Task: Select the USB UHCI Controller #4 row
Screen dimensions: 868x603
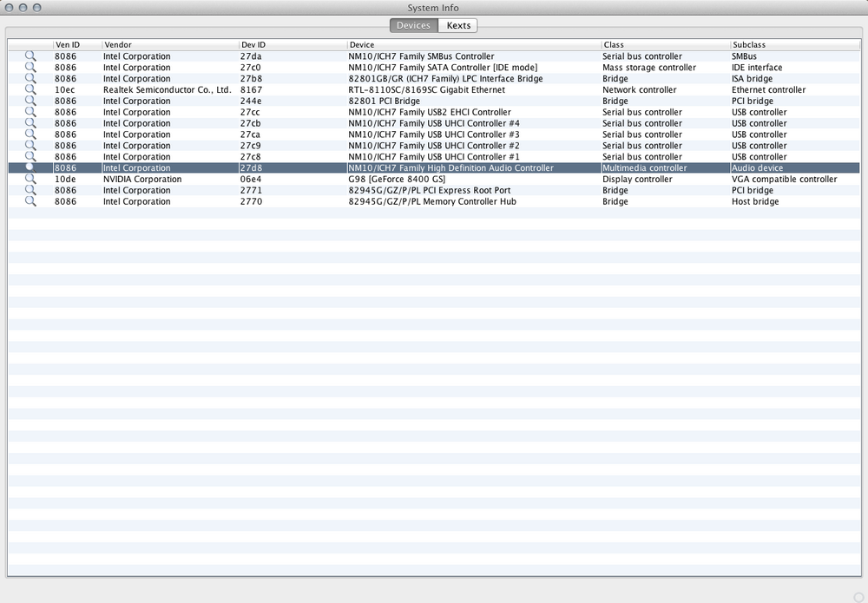Action: 434,123
